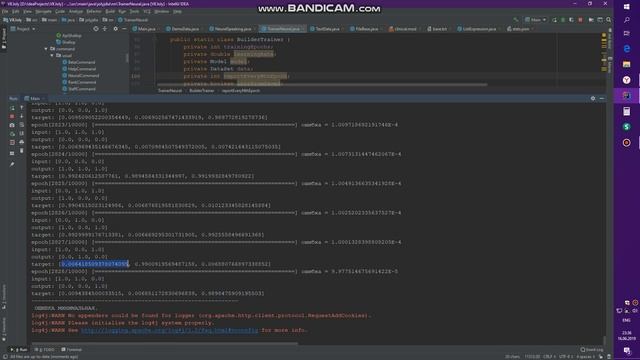The width and height of the screenshot is (640, 360).
Task: Collapse the usual folder in tree
Action: pos(52,56)
